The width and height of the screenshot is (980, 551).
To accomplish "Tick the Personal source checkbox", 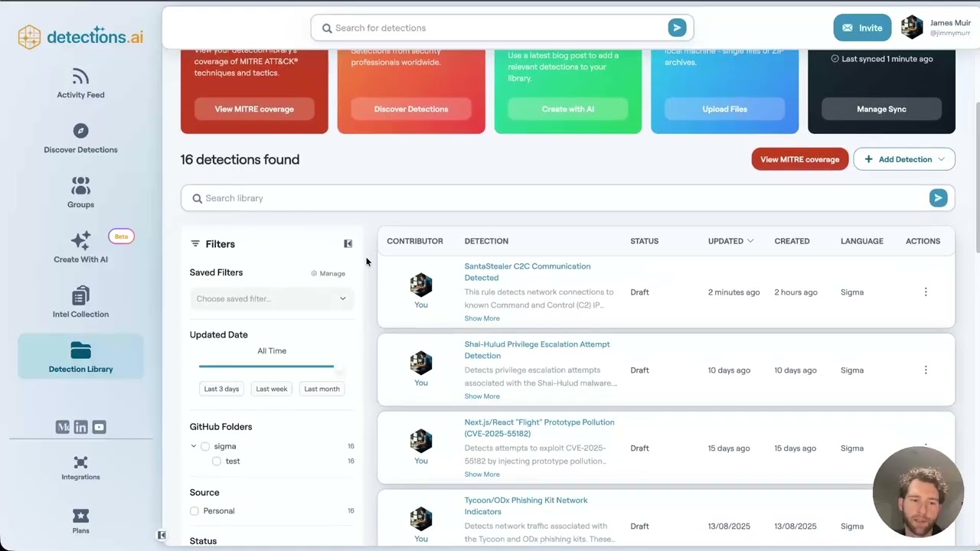I will point(194,511).
